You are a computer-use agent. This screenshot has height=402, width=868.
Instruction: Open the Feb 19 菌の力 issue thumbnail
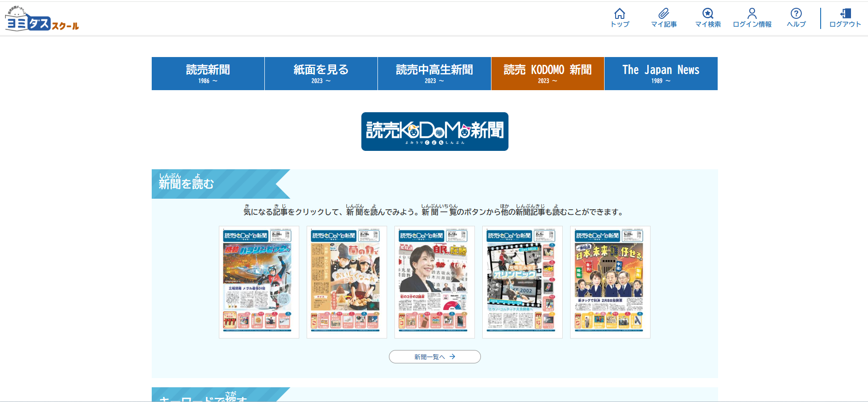(347, 282)
